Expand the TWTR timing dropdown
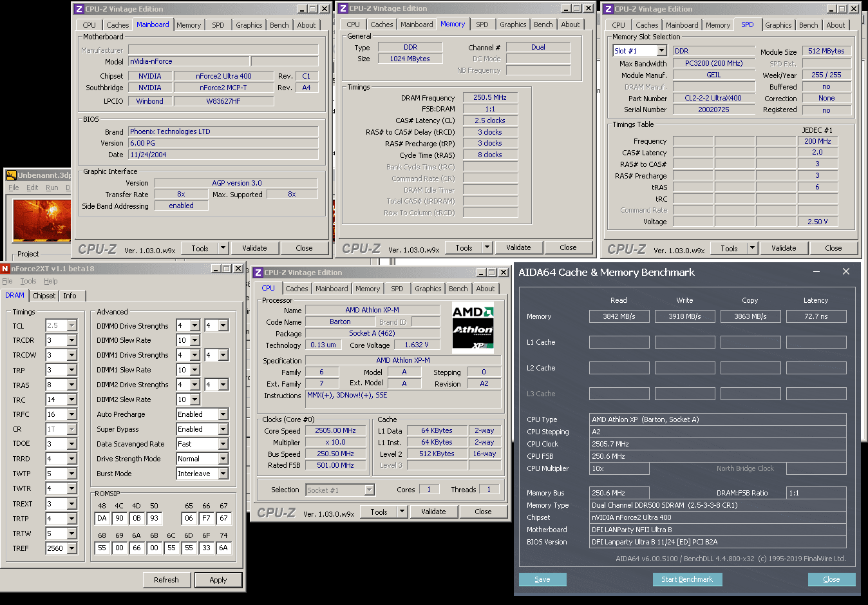 [71, 488]
